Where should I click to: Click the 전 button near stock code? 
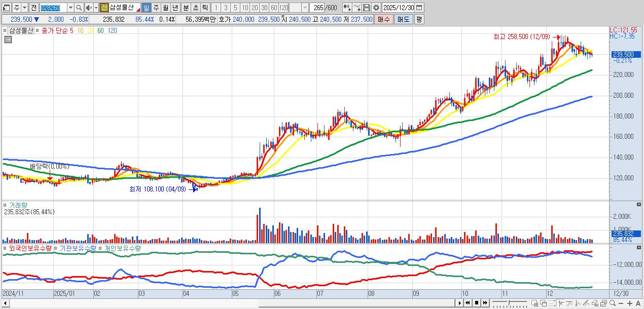[34, 8]
